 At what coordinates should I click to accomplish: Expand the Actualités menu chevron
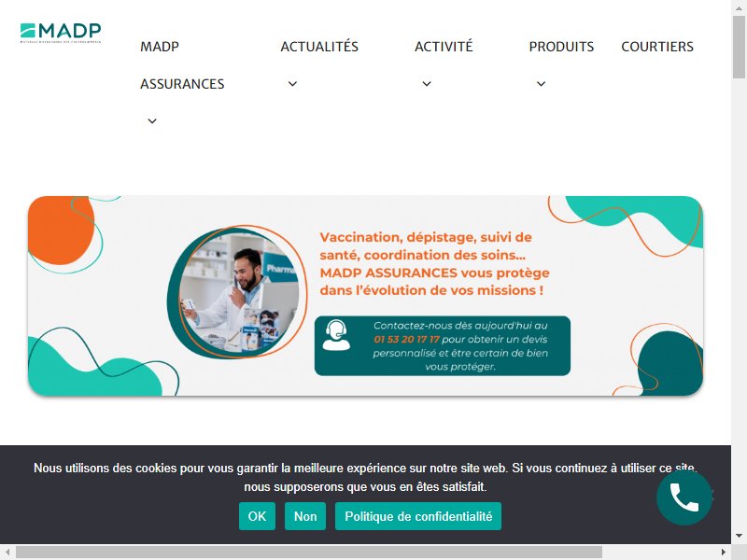tap(292, 84)
